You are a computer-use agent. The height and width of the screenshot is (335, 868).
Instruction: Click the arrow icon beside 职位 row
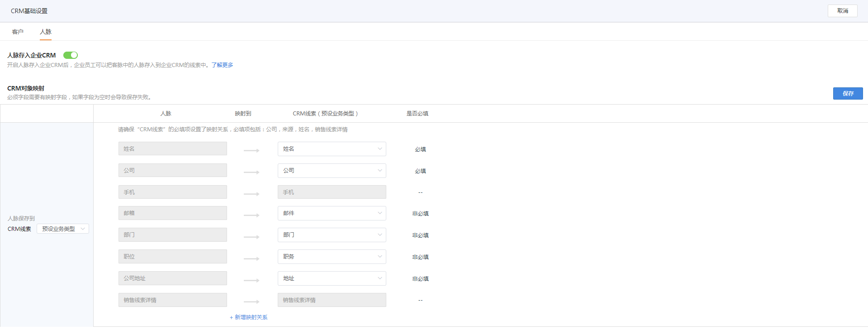pos(251,258)
